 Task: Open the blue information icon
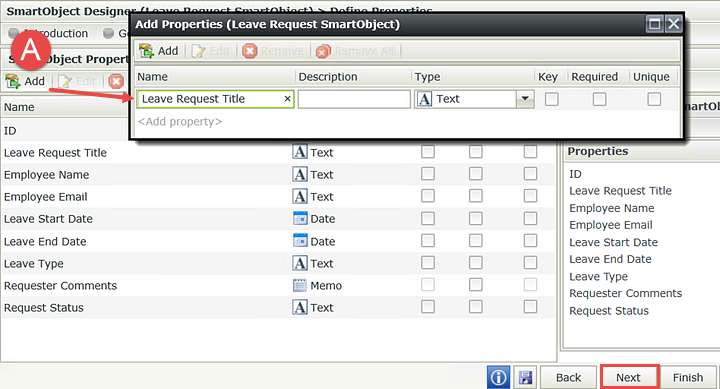498,378
